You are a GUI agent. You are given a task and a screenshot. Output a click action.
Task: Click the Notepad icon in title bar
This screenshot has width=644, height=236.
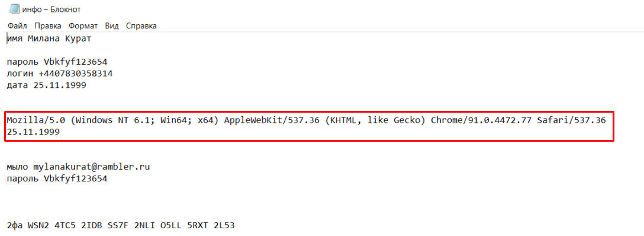pos(14,9)
